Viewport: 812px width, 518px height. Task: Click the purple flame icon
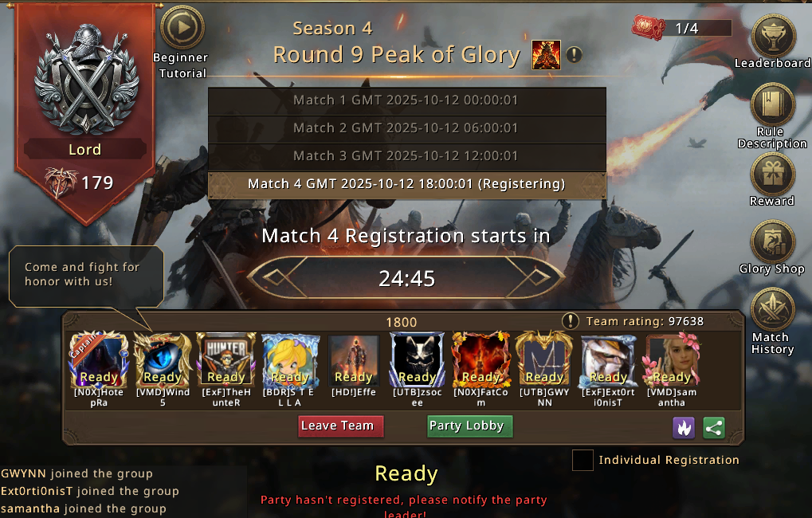(684, 428)
